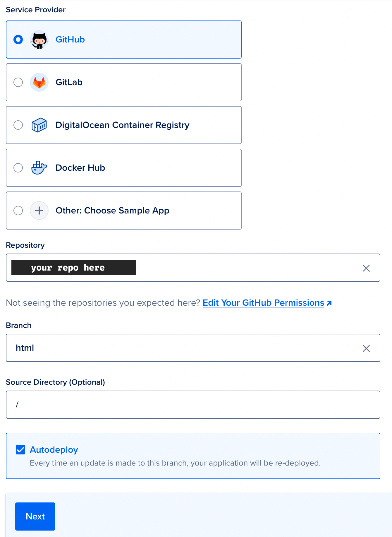
Task: Clear the Repository field using the X icon
Action: tap(366, 268)
